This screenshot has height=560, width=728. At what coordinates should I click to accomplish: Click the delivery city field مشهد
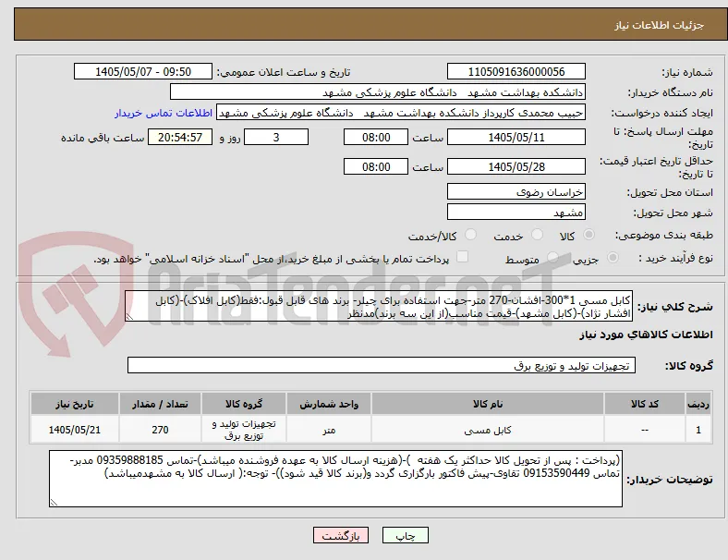516,213
